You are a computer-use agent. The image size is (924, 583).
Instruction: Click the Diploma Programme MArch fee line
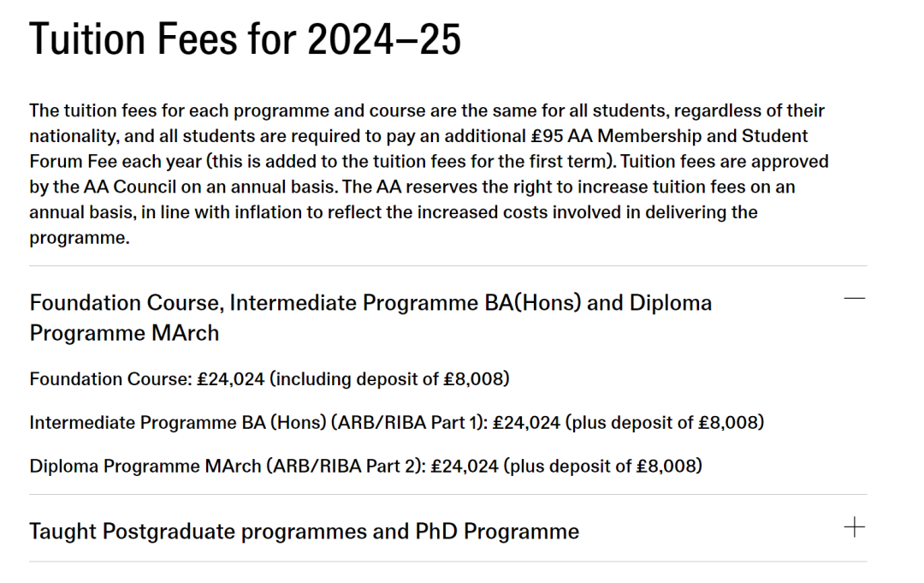pyautogui.click(x=365, y=467)
